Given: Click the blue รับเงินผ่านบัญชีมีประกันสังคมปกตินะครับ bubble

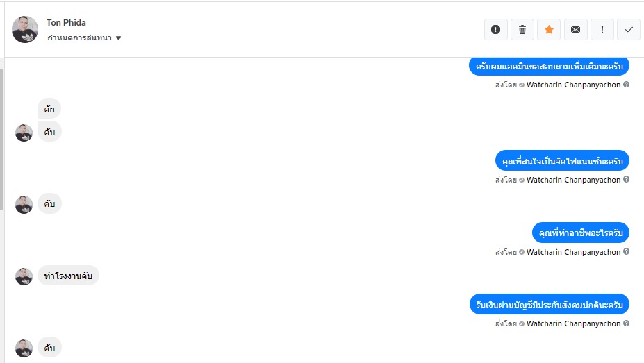Looking at the screenshot, I should point(549,304).
